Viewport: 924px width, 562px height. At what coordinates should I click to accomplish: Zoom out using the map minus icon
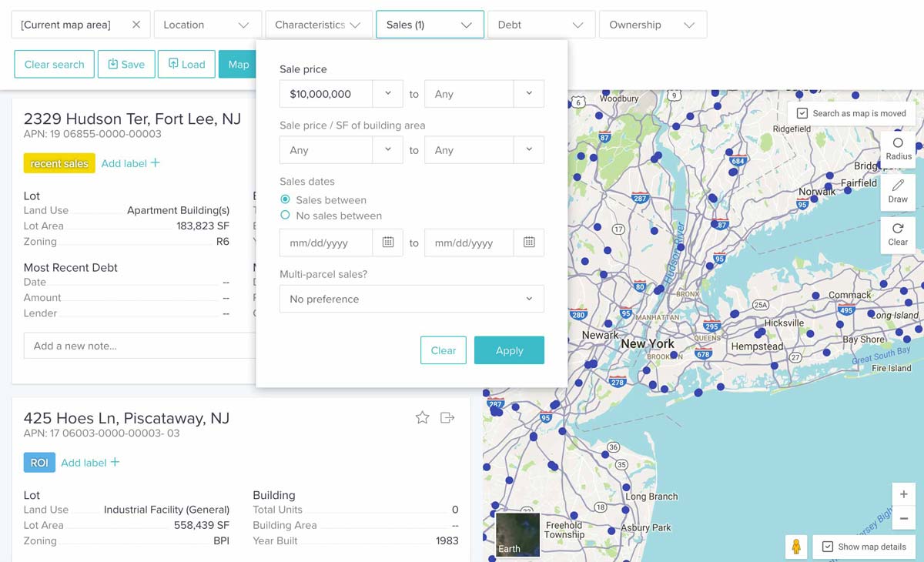tap(903, 518)
